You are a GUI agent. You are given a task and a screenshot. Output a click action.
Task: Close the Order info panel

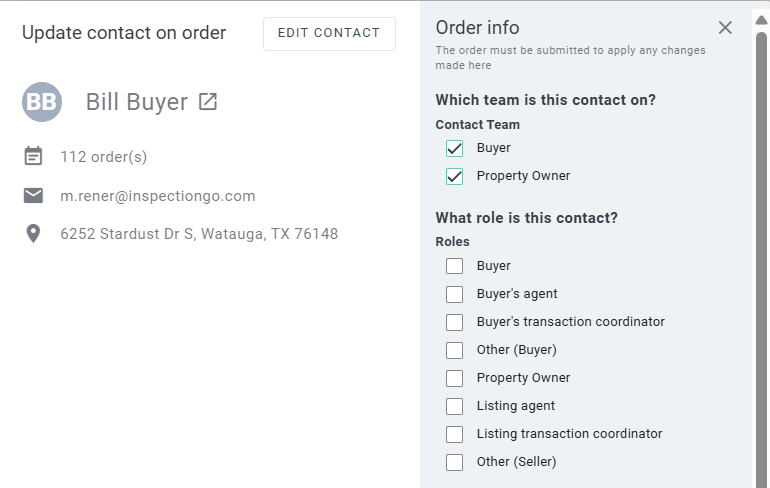725,28
